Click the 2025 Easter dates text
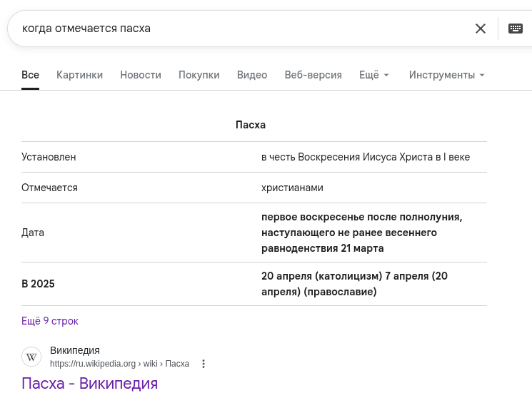 [x=354, y=284]
